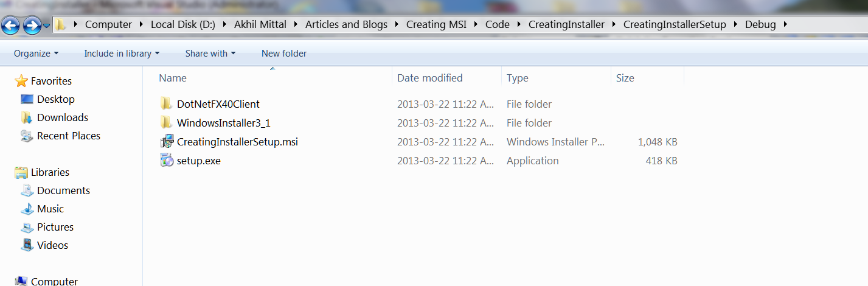The height and width of the screenshot is (286, 868).
Task: Open the Organize dropdown menu
Action: click(x=36, y=54)
